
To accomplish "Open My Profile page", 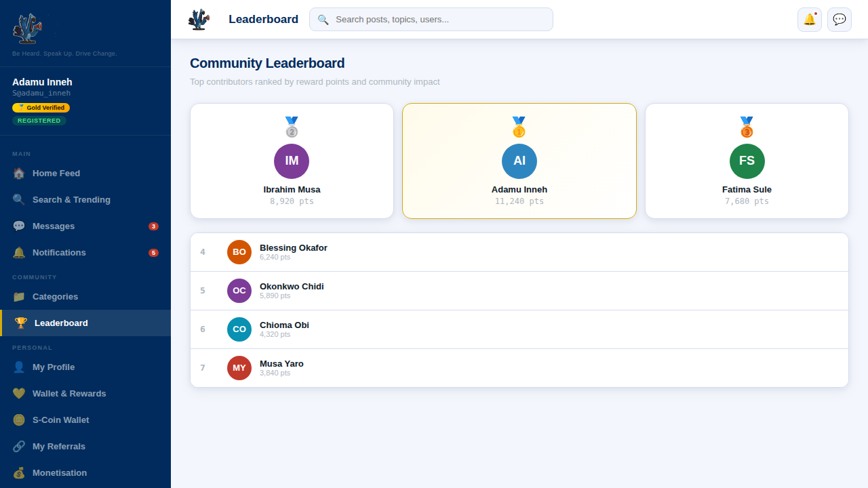I will (x=85, y=367).
